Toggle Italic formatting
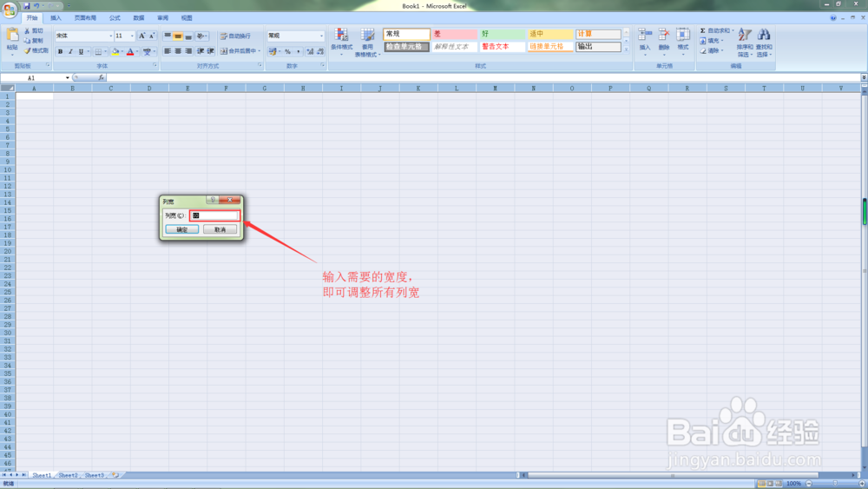Image resolution: width=868 pixels, height=489 pixels. click(x=70, y=51)
